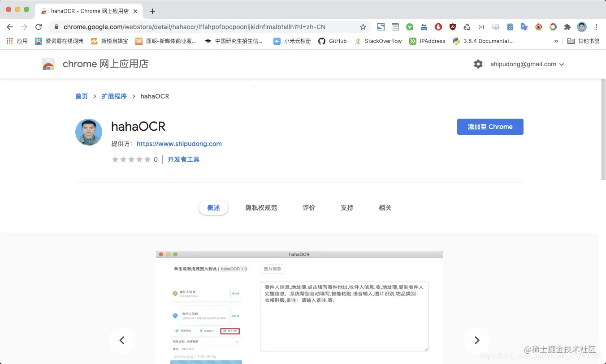
Task: Switch to the 评价 tab
Action: [x=309, y=208]
